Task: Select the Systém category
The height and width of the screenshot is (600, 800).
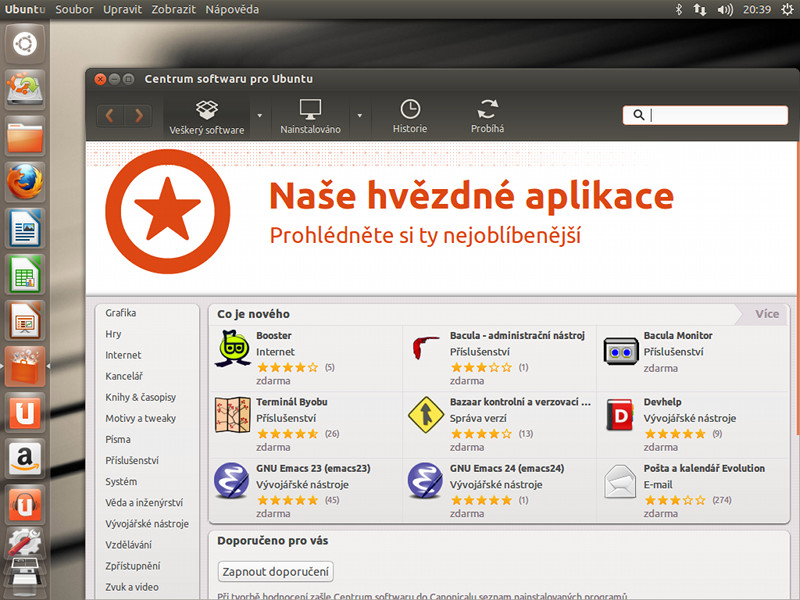Action: point(121,482)
